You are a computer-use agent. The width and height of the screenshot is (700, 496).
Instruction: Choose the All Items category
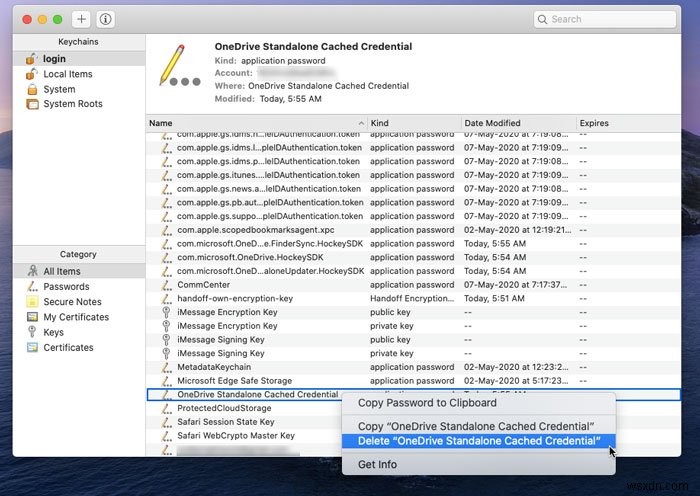79,271
